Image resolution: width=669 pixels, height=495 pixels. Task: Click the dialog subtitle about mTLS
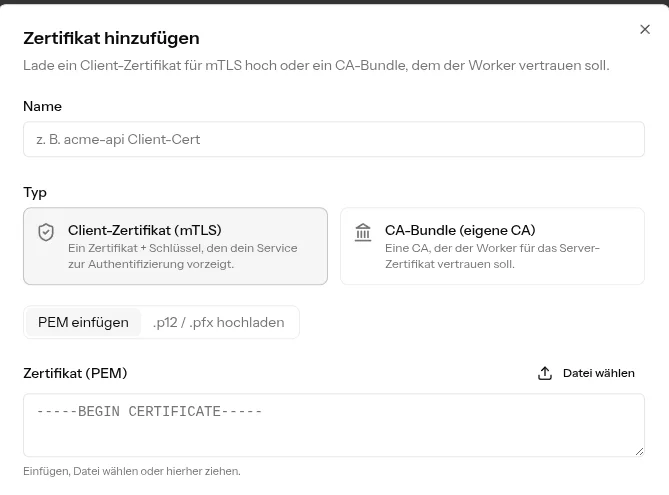[316, 65]
